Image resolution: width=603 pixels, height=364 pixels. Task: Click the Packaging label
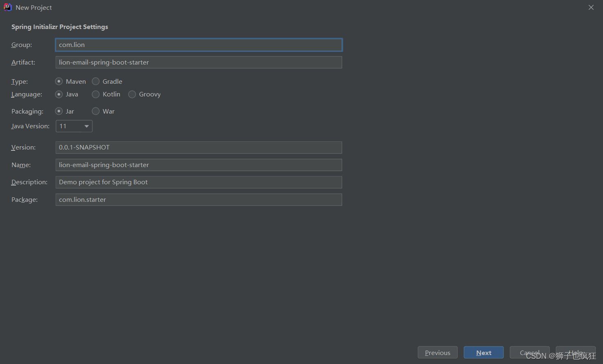point(27,112)
